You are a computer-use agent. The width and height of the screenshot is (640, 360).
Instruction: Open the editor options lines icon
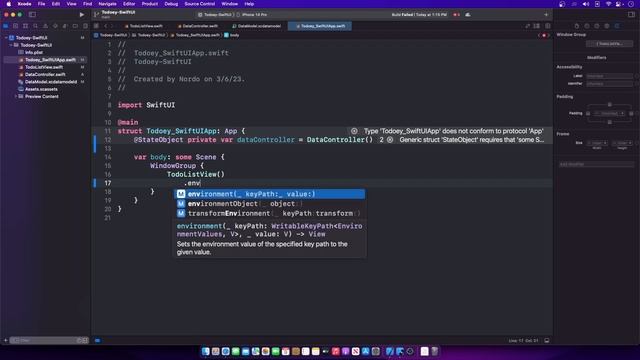click(x=537, y=26)
